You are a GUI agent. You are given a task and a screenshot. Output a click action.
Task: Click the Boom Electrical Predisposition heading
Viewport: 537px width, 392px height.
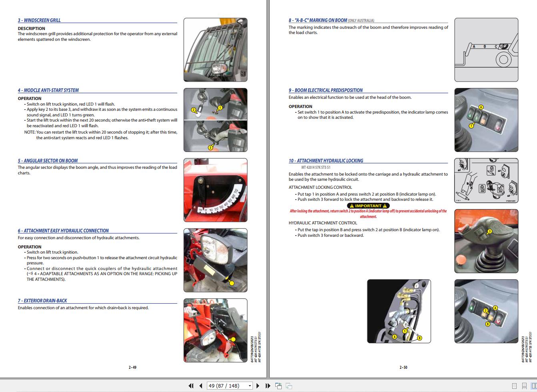coord(325,90)
